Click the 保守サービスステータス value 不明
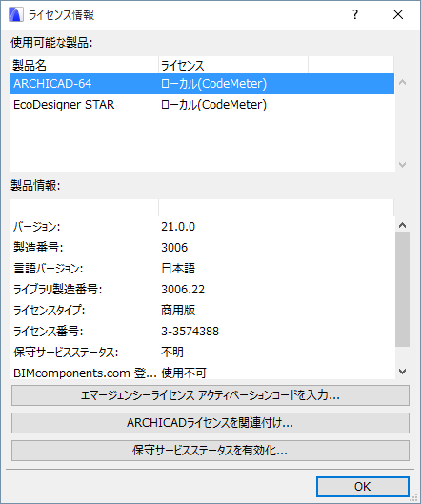 coord(172,352)
